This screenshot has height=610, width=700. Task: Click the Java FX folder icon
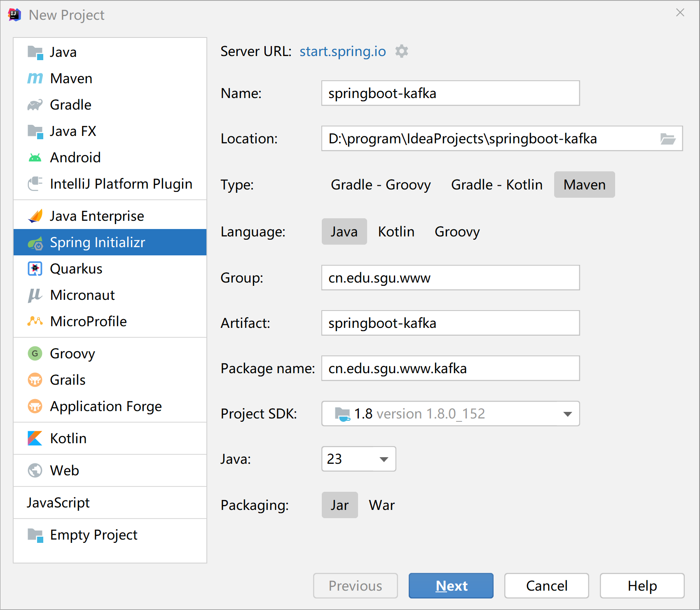[35, 131]
